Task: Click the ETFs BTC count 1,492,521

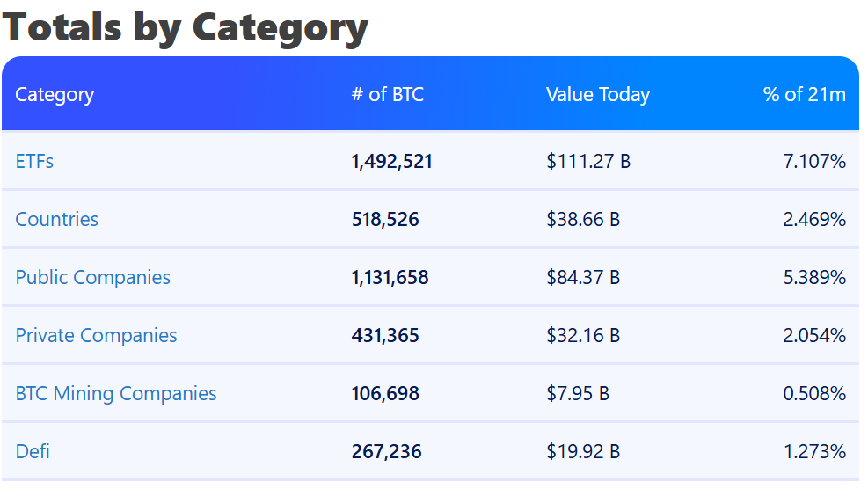Action: coord(391,162)
